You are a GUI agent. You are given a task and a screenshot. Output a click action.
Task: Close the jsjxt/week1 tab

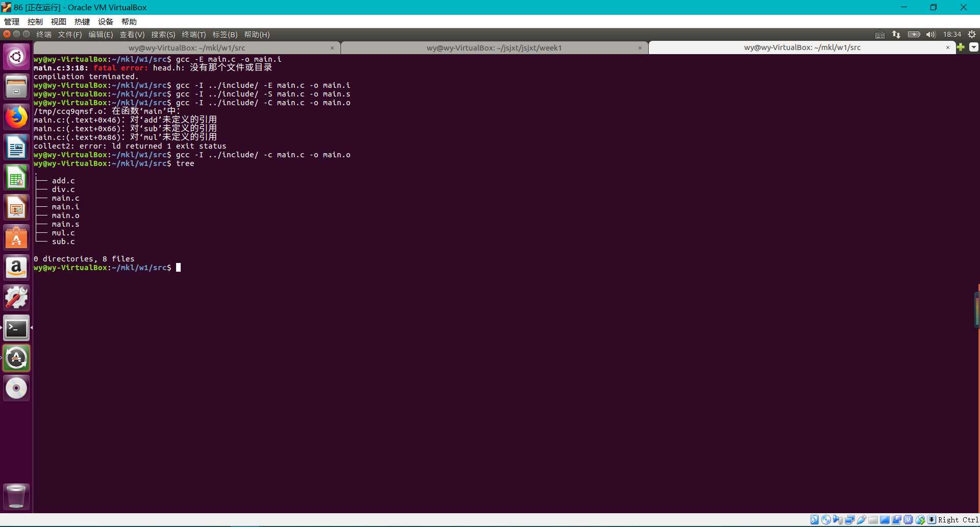pos(640,48)
